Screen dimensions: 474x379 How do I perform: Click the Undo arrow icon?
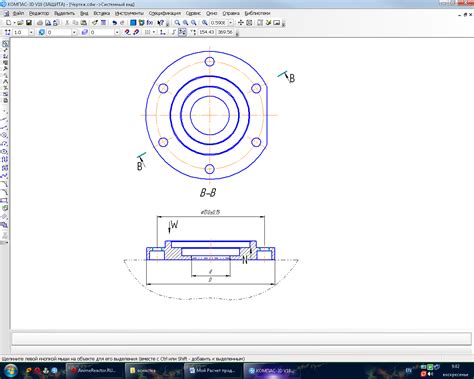pos(114,23)
